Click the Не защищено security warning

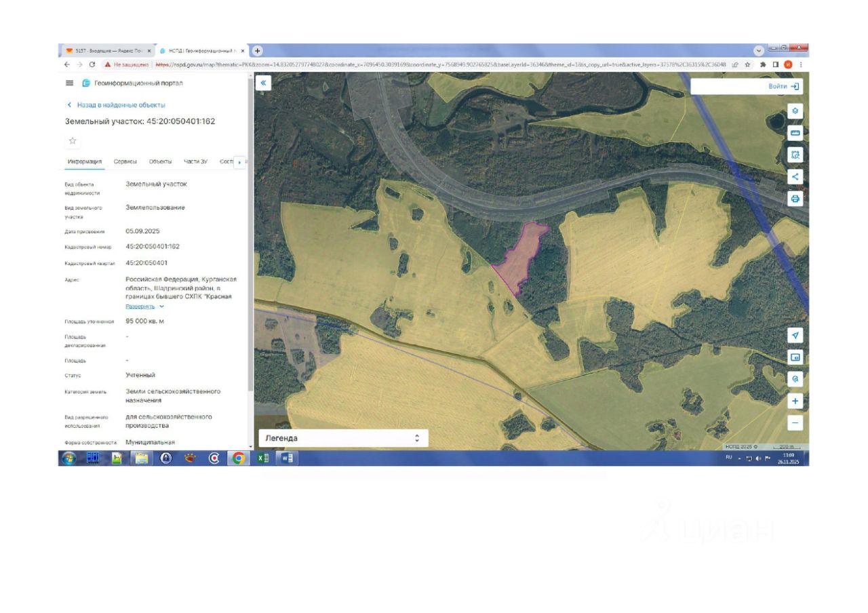click(x=127, y=64)
